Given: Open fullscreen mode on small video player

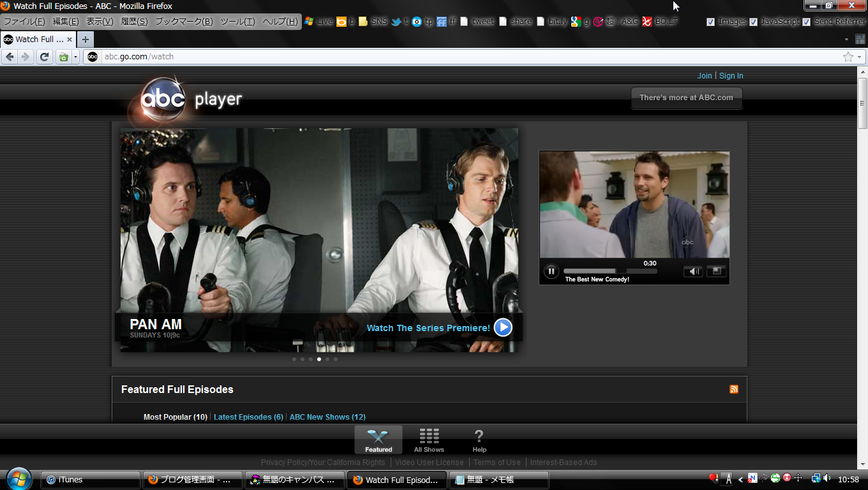Looking at the screenshot, I should tap(716, 271).
